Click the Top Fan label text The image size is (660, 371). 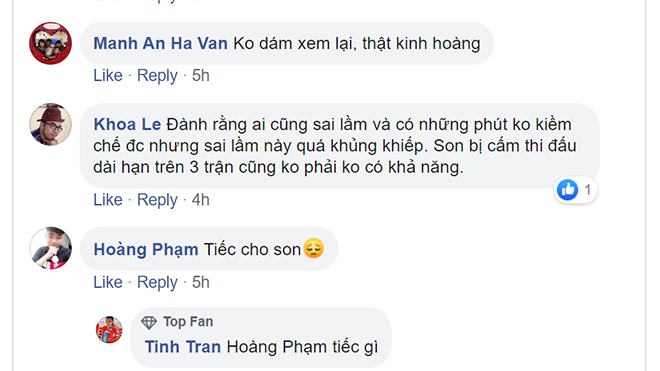[188, 322]
